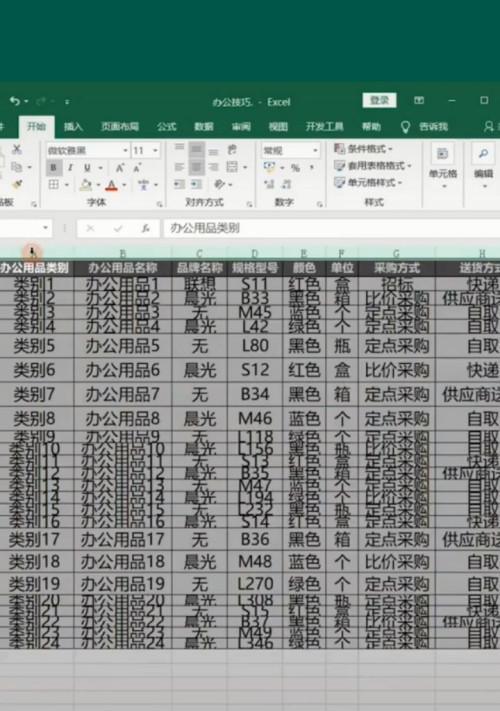Switch to the 插入 tab
Viewport: 500px width, 711px height.
click(73, 127)
